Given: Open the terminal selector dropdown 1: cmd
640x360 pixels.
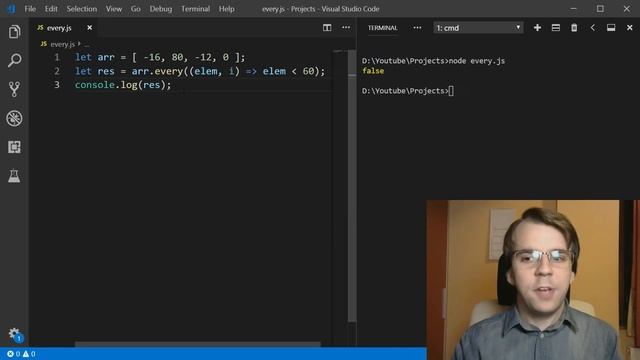Looking at the screenshot, I should tap(478, 28).
